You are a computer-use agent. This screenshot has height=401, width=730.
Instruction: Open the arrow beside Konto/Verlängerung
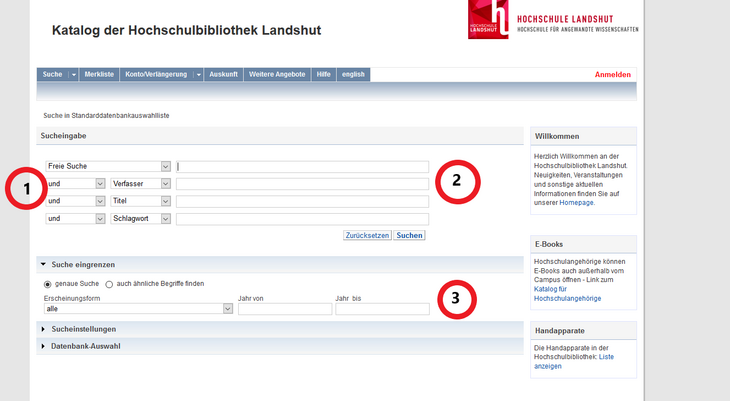(x=198, y=75)
